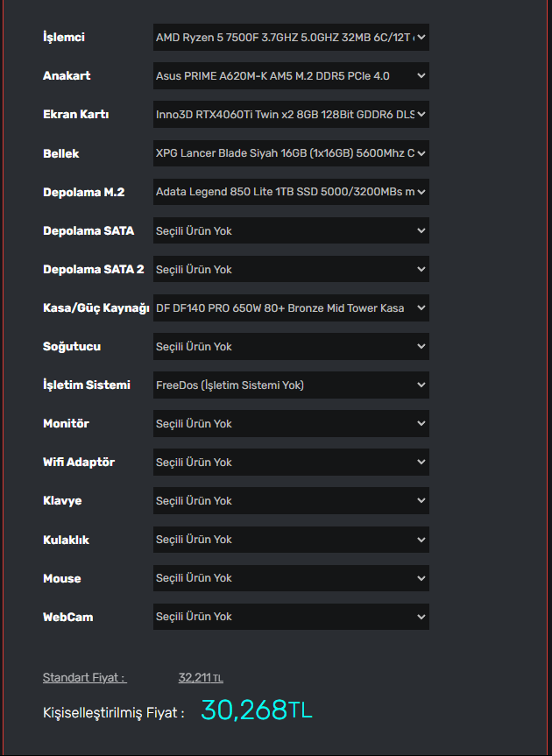Select the Bellek memory dropdown
The width and height of the screenshot is (552, 756).
tap(291, 153)
